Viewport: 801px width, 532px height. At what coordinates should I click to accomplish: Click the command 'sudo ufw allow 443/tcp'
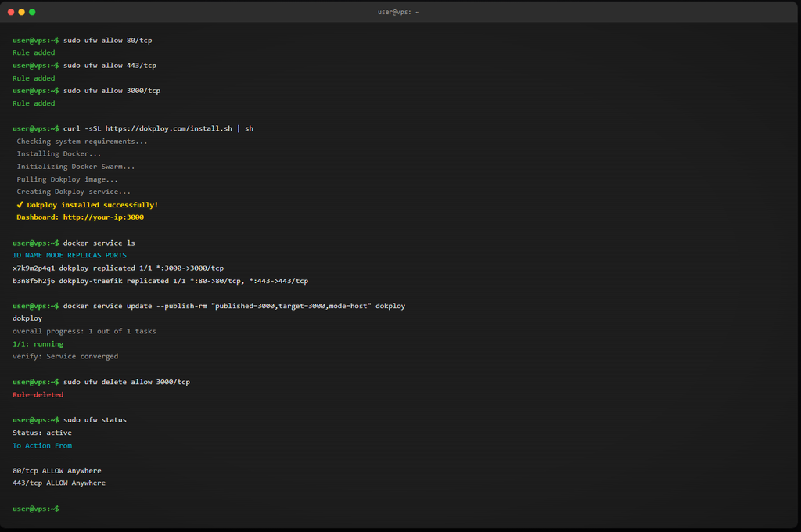click(110, 66)
